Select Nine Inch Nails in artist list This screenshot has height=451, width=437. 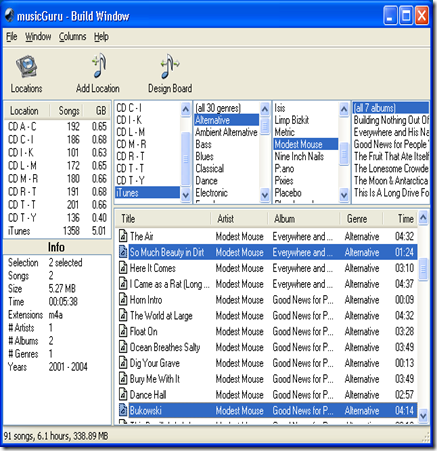pos(299,156)
